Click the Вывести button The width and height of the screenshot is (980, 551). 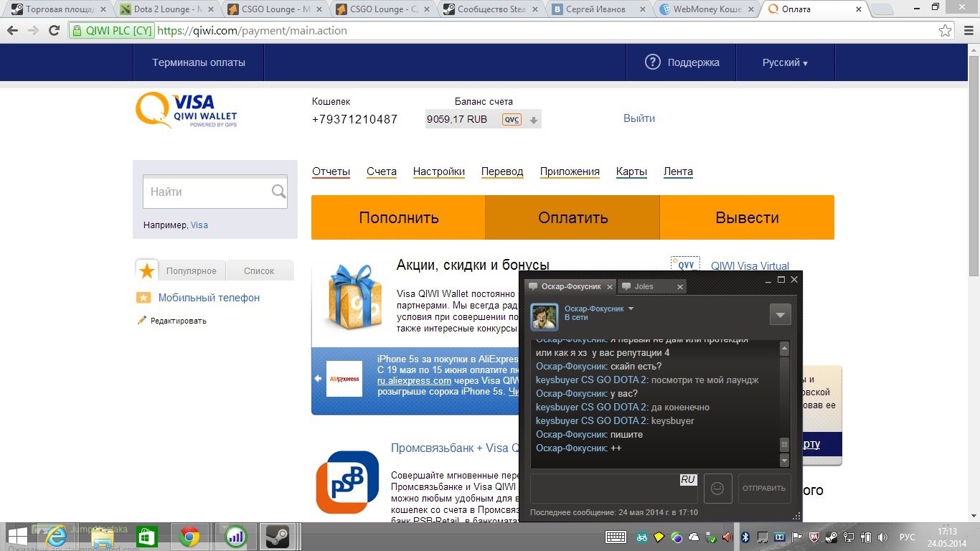point(747,217)
